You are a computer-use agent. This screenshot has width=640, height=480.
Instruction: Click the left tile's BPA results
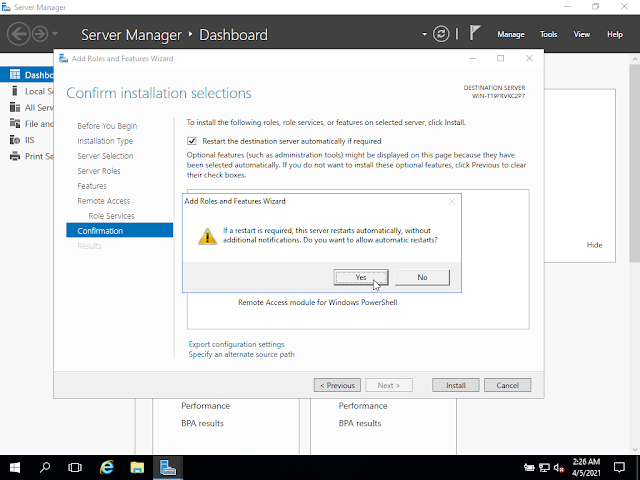202,423
